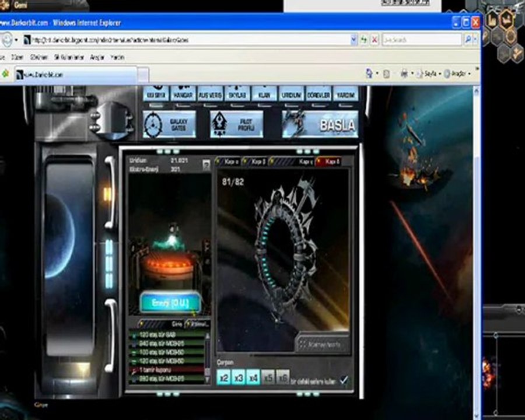Screen dimensions: 525x420
Task: Open the Düzen menu
Action: 17,57
